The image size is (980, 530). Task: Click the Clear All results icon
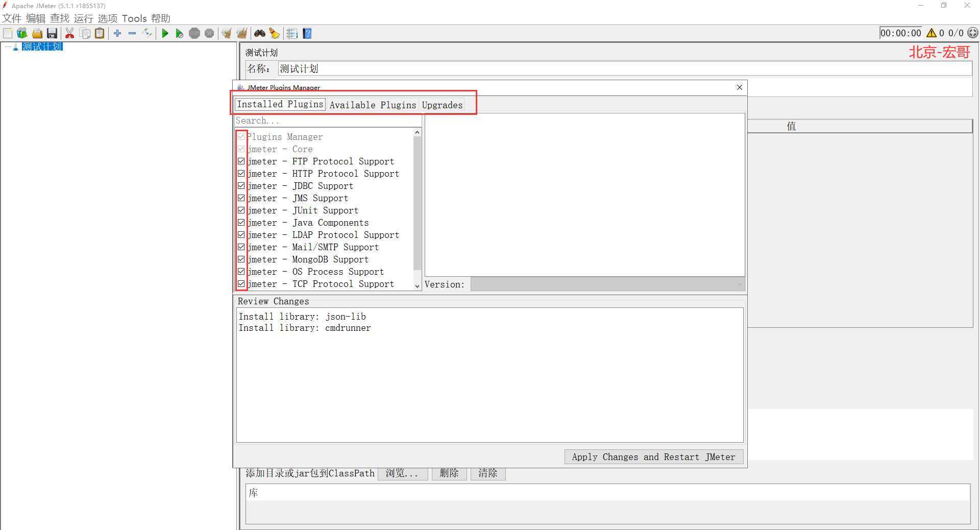click(241, 33)
